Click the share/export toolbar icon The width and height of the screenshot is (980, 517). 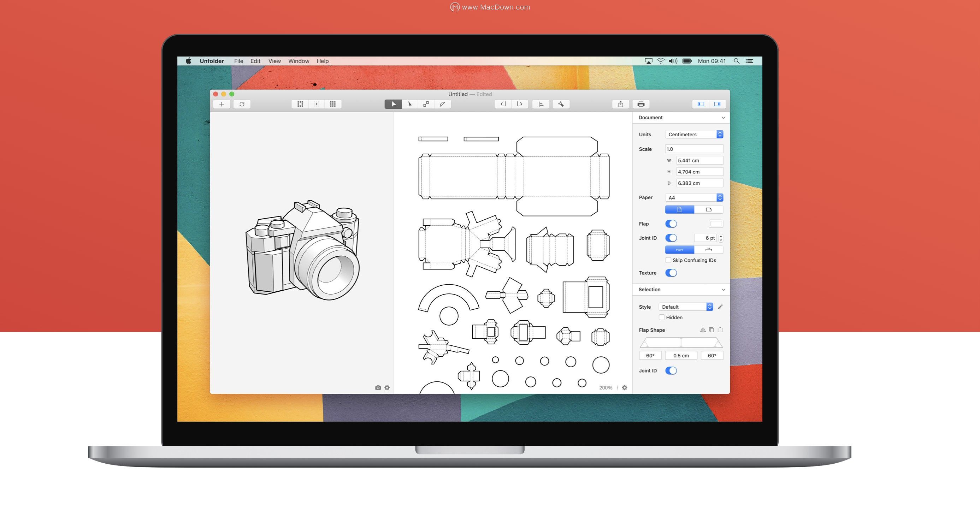(x=620, y=104)
